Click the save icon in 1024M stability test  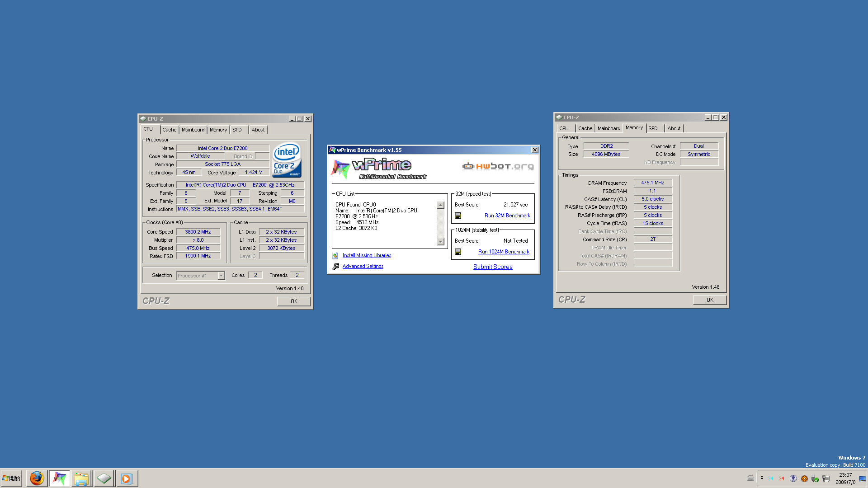coord(458,252)
